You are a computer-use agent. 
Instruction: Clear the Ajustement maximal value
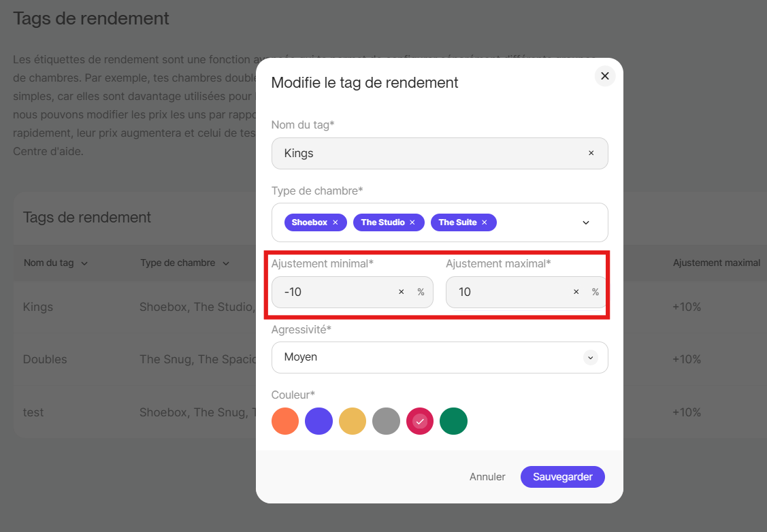[x=576, y=292]
